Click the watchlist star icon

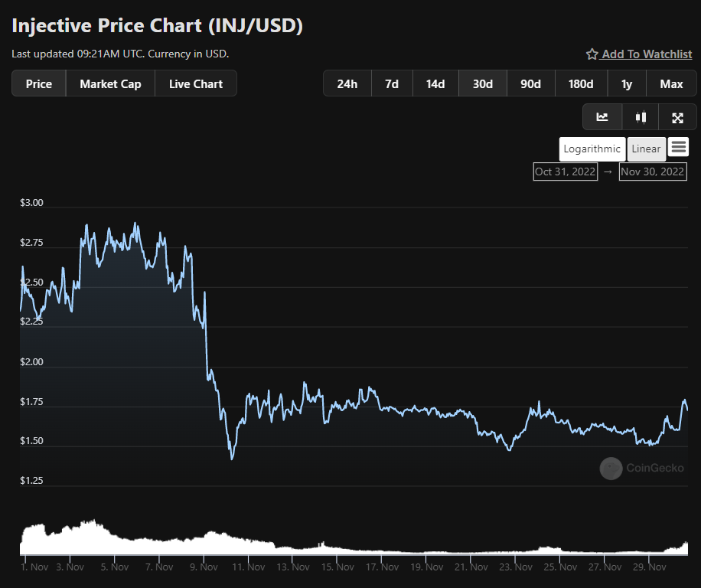tap(592, 54)
